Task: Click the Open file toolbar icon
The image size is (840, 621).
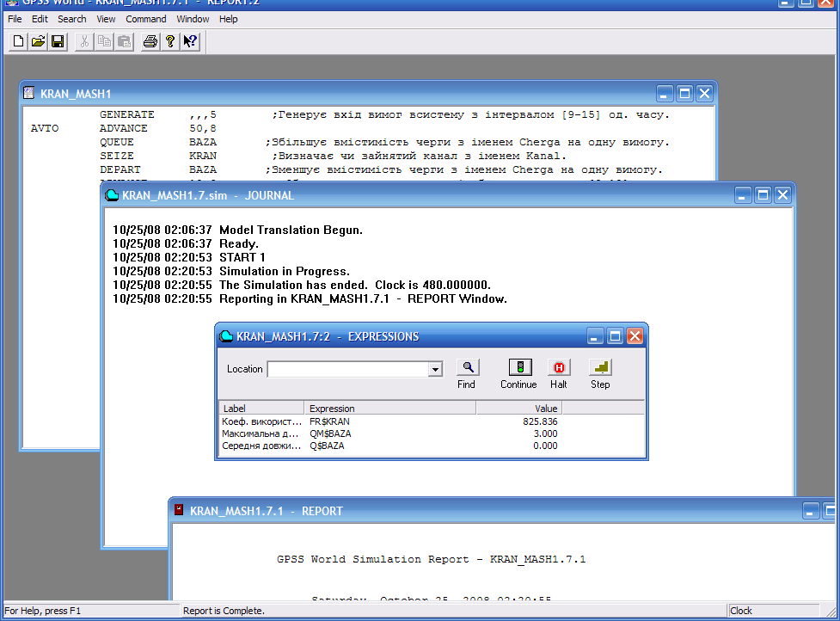Action: (x=38, y=41)
